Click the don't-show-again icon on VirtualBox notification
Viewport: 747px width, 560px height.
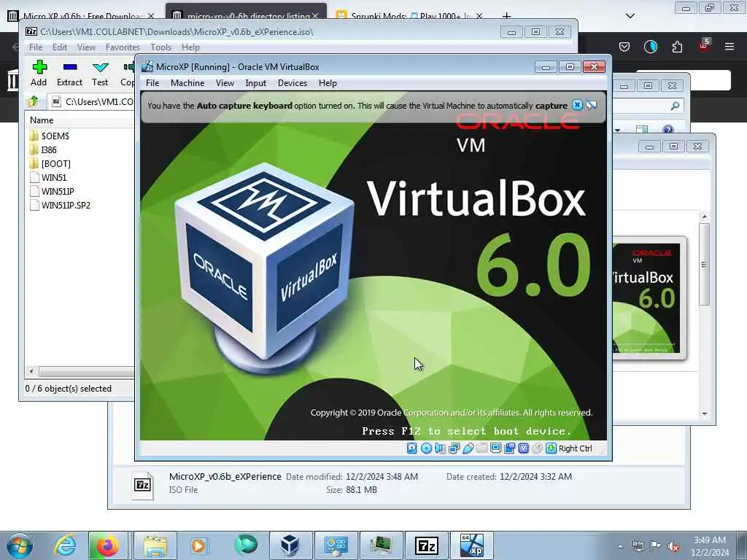[x=592, y=105]
